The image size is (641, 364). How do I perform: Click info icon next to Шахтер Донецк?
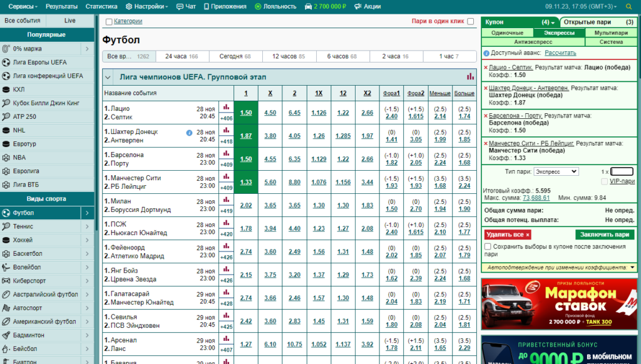coord(189,133)
